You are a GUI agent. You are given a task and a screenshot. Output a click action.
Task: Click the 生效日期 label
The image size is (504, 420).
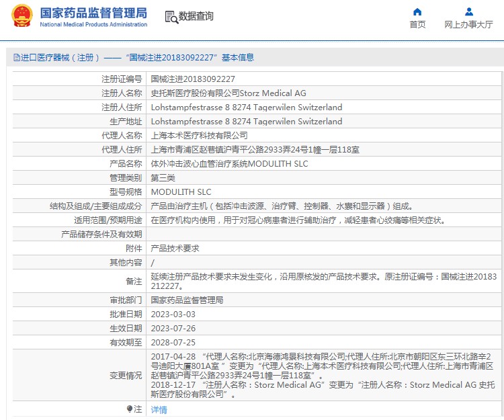click(x=126, y=329)
